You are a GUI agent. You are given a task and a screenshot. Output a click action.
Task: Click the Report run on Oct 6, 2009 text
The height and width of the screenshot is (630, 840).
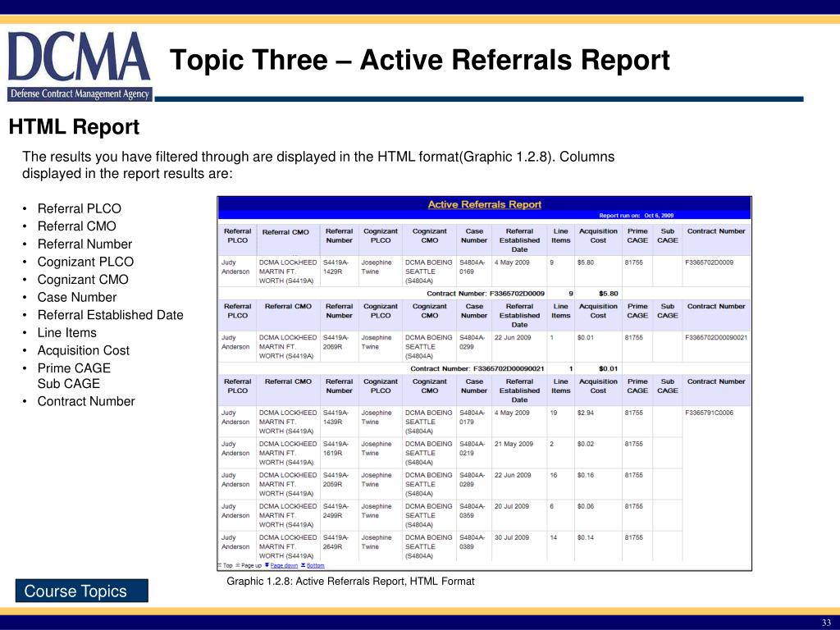(x=636, y=216)
